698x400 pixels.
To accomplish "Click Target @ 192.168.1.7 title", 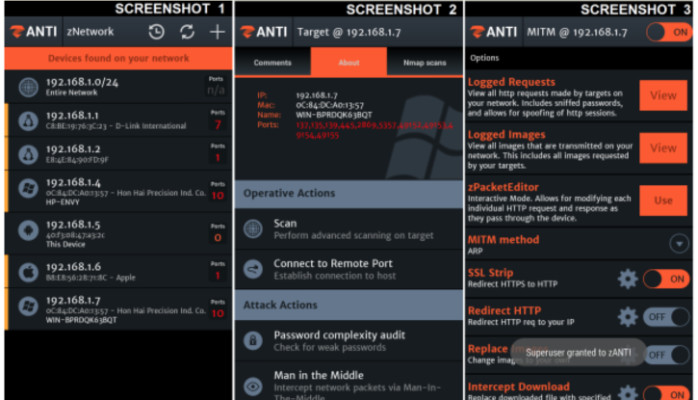I will [x=349, y=32].
